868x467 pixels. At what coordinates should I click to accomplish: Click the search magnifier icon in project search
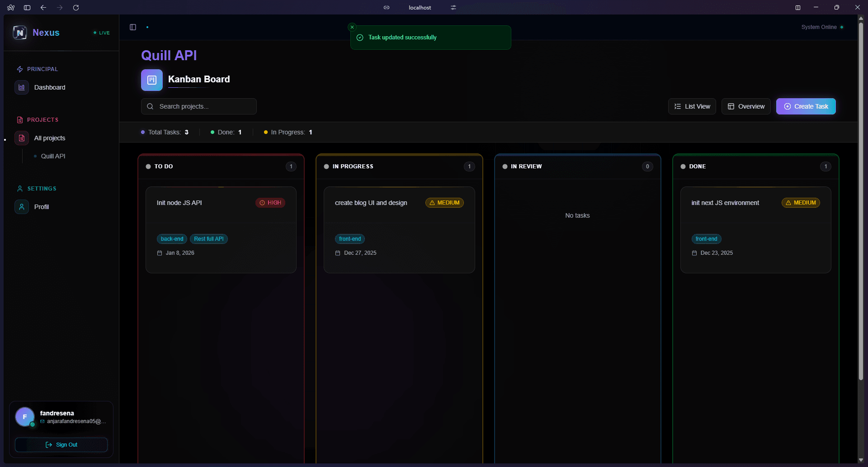click(150, 106)
